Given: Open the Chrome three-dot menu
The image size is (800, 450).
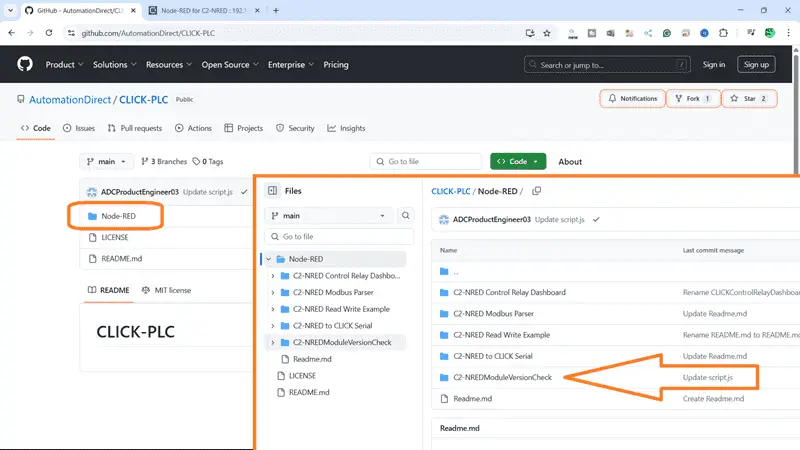Looking at the screenshot, I should pos(788,33).
